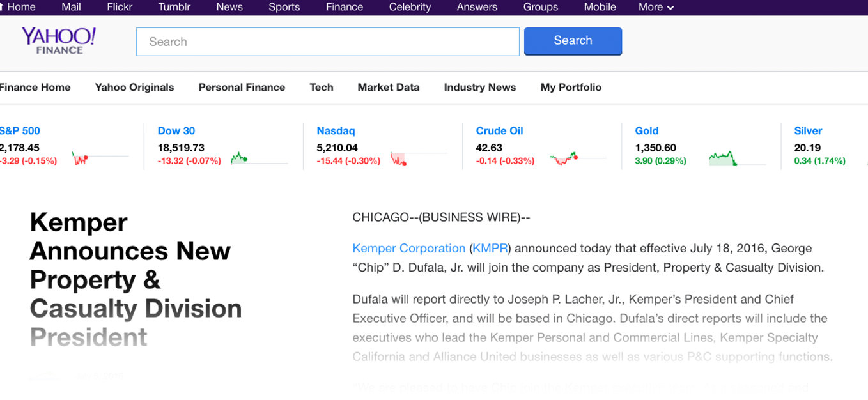Open Mail from the top navigation bar

pyautogui.click(x=71, y=7)
